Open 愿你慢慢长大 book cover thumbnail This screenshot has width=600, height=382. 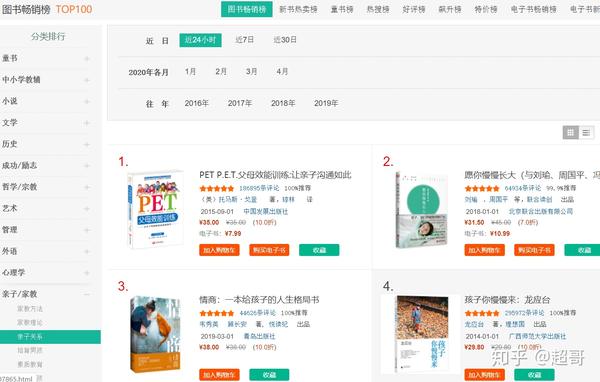pos(421,210)
